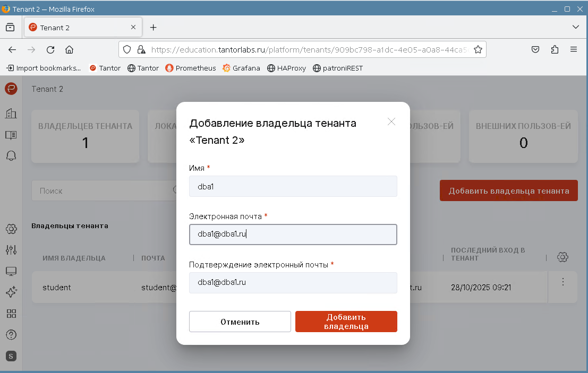This screenshot has height=373, width=588.
Task: Open the Firefox hamburger application menu
Action: click(x=574, y=49)
